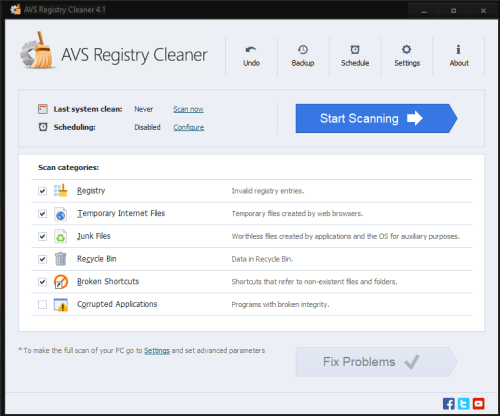Click the Configure scheduling link

pyautogui.click(x=189, y=127)
